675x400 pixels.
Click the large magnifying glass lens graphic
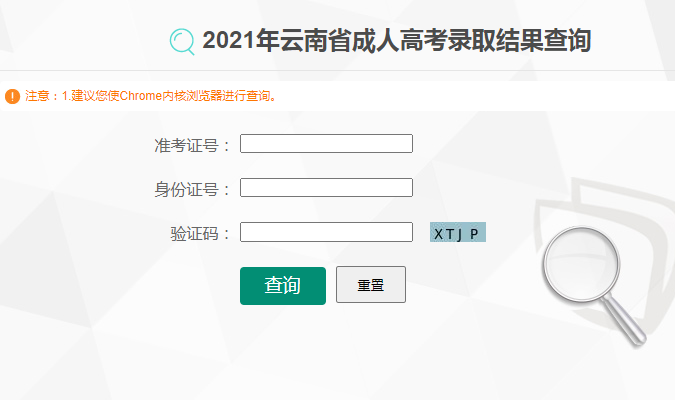coord(581,264)
